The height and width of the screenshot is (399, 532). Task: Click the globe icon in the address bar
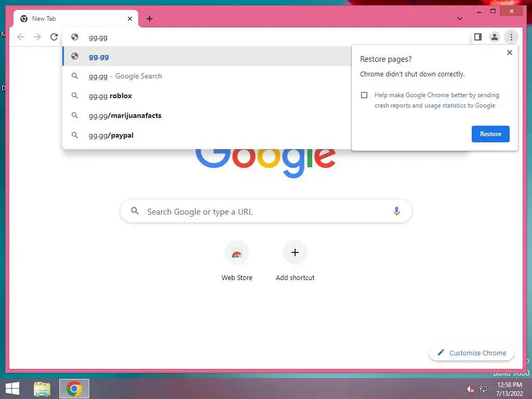click(75, 37)
